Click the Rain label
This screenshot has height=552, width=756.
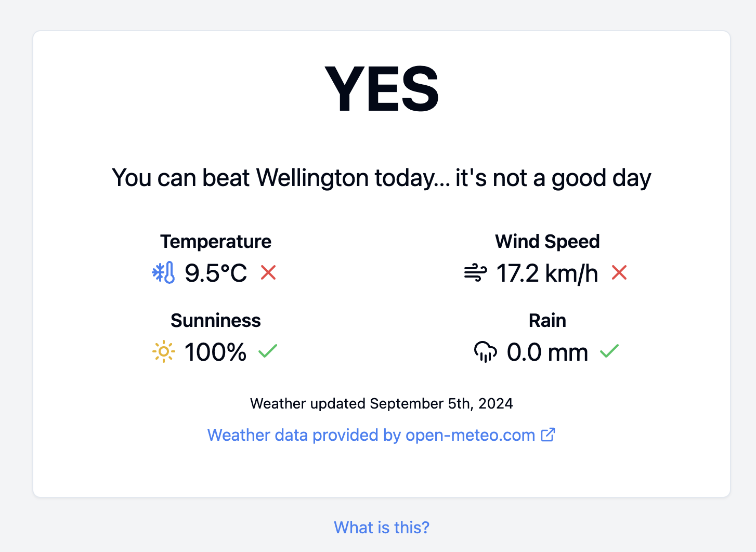pyautogui.click(x=548, y=321)
